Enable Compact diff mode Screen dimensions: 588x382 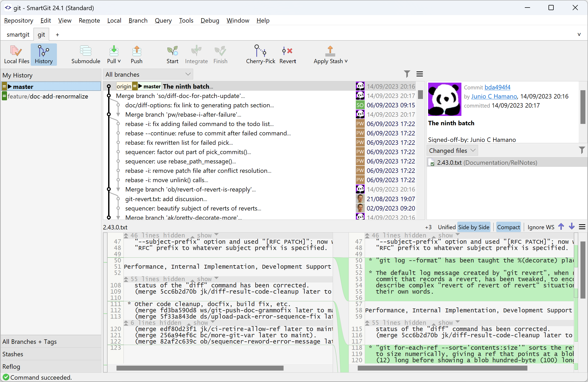tap(508, 227)
